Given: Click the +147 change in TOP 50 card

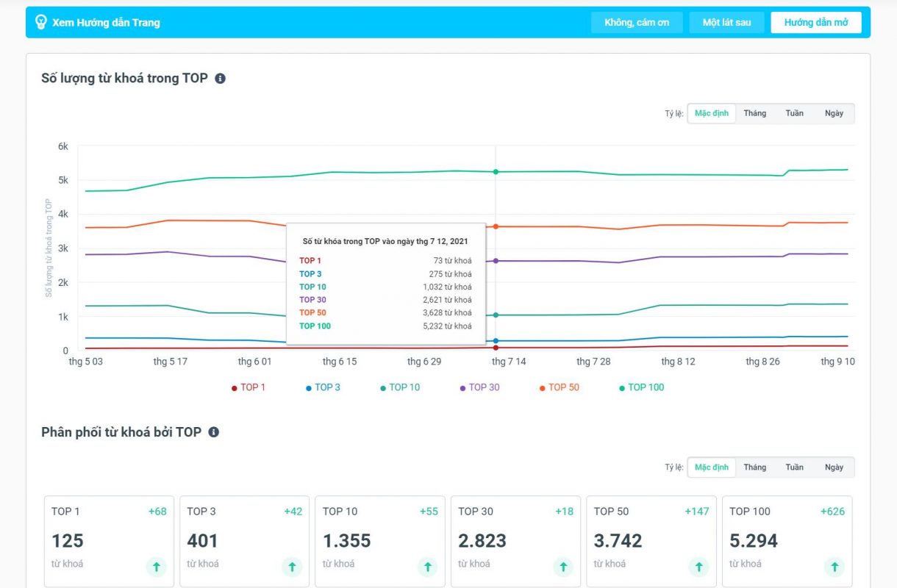Looking at the screenshot, I should [x=697, y=512].
